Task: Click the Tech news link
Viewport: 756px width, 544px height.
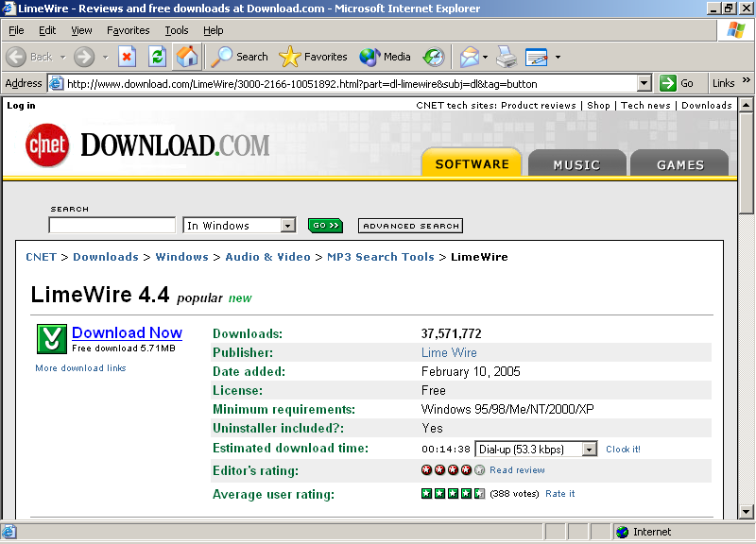Action: pyautogui.click(x=645, y=106)
